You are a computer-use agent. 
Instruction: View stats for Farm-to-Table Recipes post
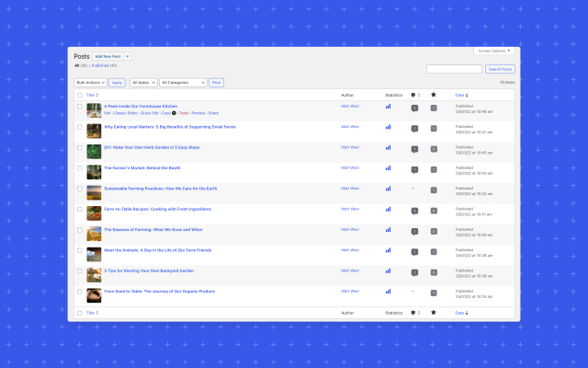(388, 210)
